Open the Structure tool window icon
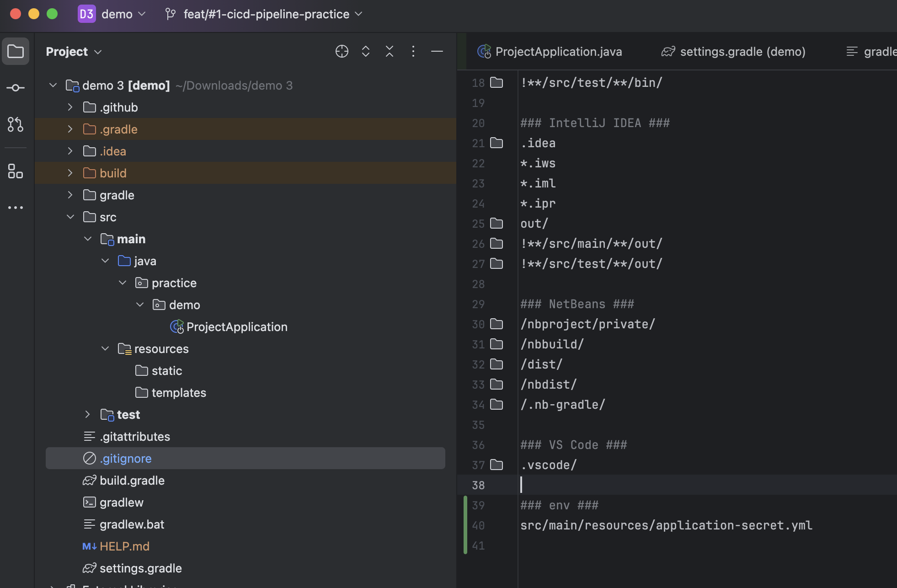 pos(16,171)
